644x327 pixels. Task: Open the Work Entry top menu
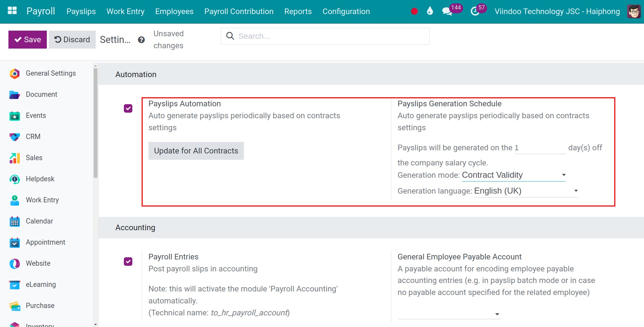126,11
